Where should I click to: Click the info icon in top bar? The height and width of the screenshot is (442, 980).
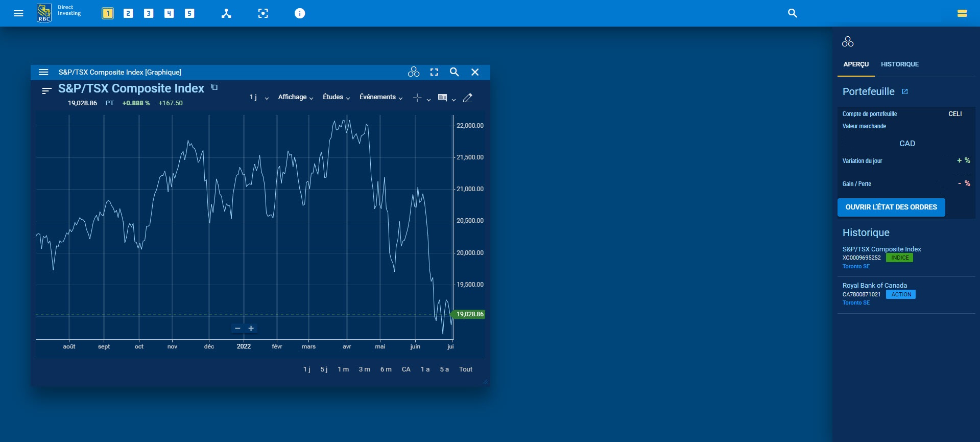click(300, 13)
